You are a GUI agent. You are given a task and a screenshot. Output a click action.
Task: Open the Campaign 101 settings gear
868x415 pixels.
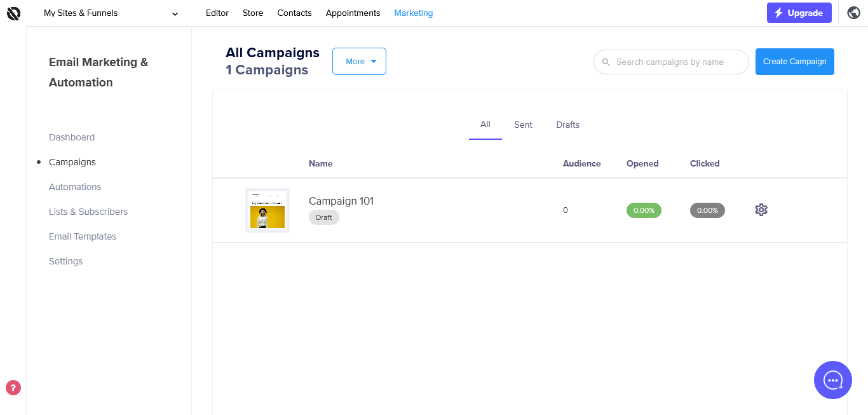coord(761,210)
